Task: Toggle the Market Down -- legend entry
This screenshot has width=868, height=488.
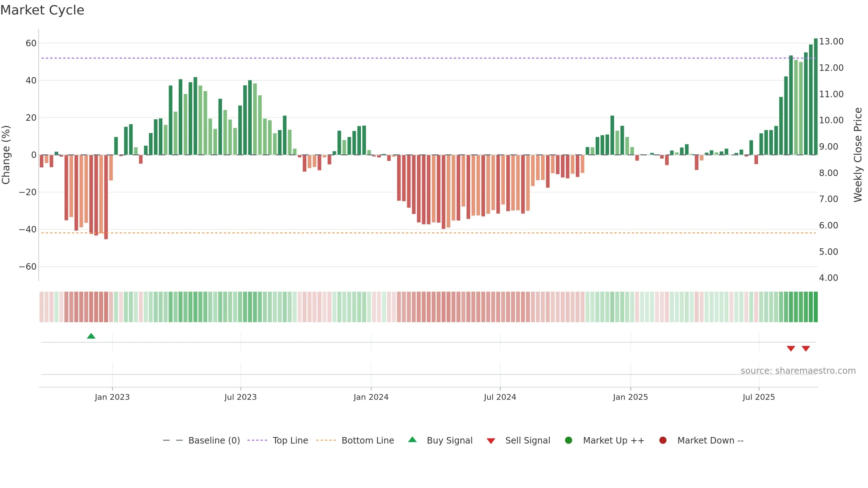Action: tap(701, 440)
